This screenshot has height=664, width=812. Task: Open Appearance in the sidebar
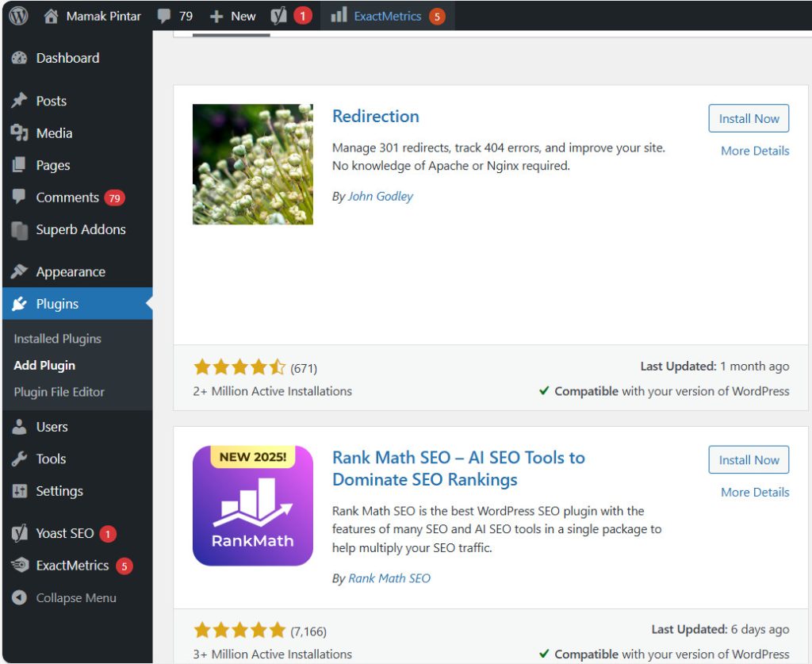pyautogui.click(x=71, y=272)
